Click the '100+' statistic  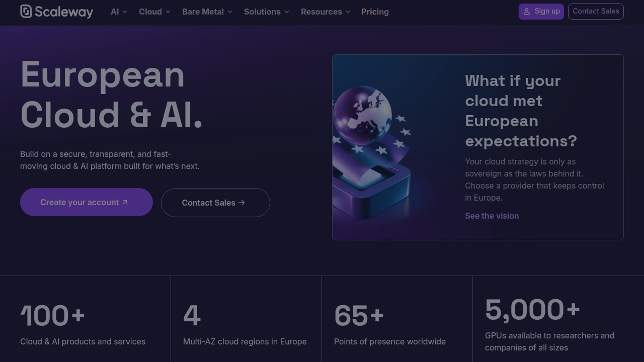click(x=53, y=315)
